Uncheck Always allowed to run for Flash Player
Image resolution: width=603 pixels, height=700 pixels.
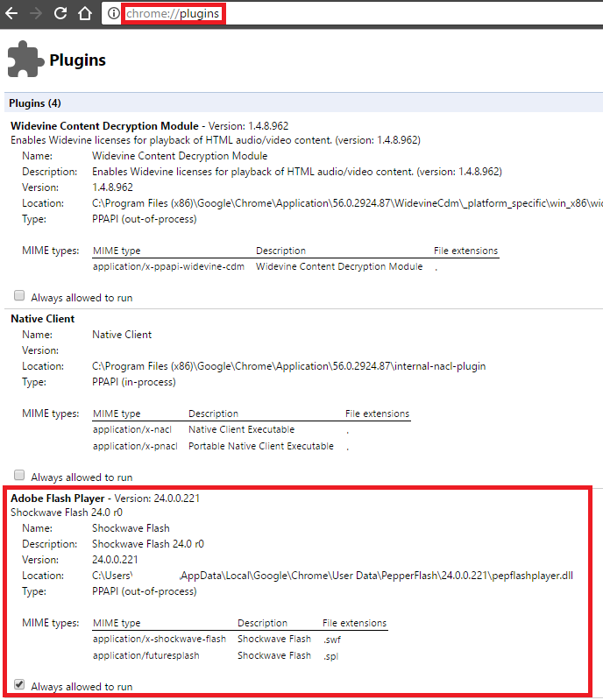tap(19, 684)
